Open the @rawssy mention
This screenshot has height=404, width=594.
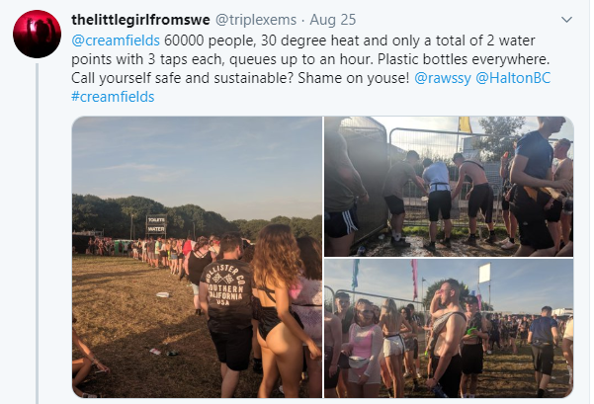(442, 78)
